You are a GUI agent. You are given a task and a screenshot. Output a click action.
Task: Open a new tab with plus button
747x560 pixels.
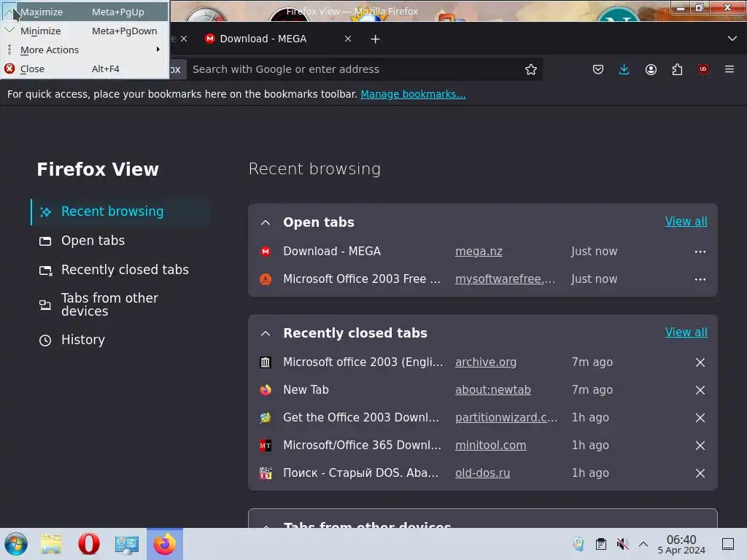pos(376,39)
